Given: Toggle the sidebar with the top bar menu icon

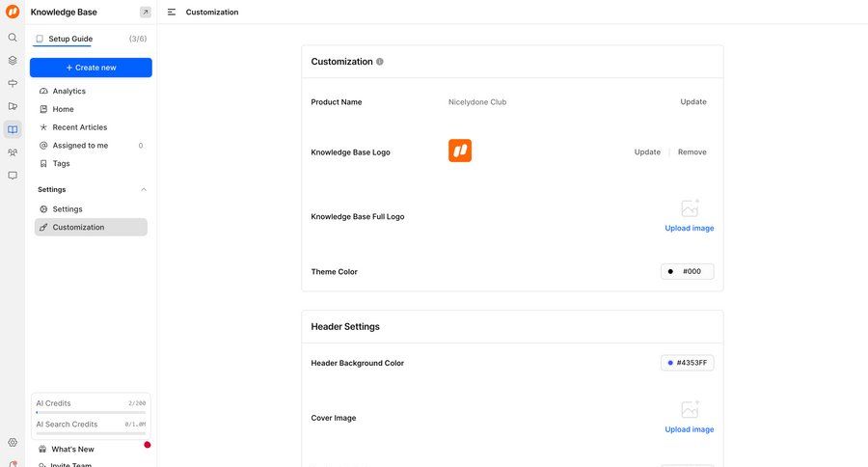Looking at the screenshot, I should point(172,13).
